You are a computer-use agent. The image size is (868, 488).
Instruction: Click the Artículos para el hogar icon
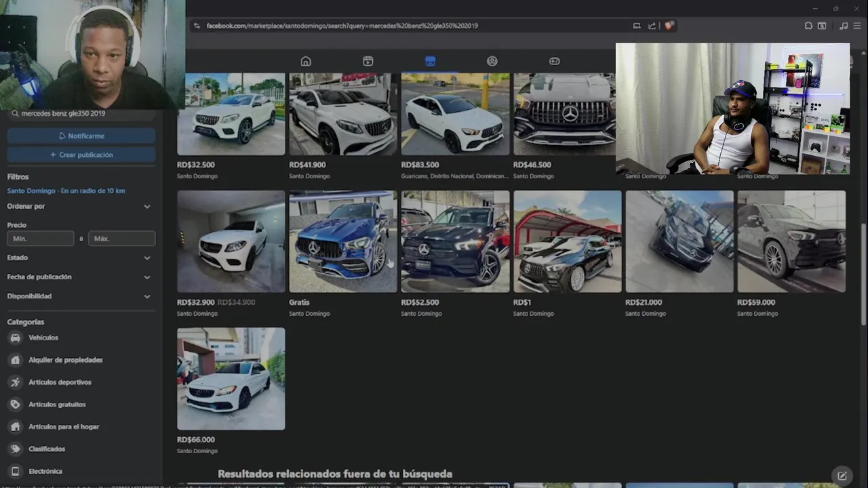tap(16, 427)
